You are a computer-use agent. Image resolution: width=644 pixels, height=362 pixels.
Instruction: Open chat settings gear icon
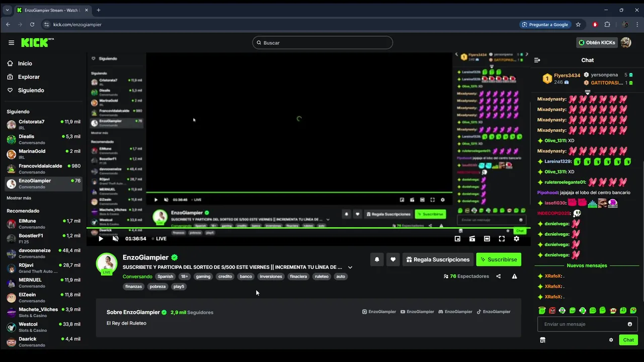point(611,340)
